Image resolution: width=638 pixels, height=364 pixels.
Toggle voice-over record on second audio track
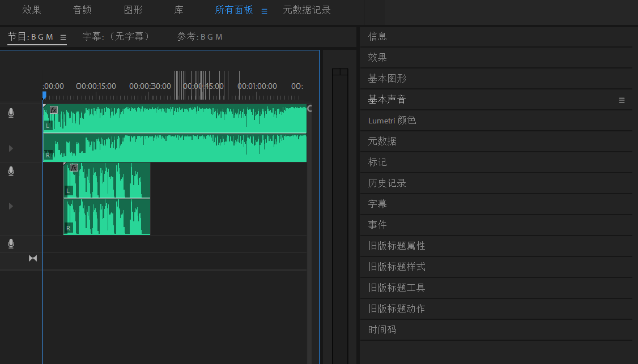pos(11,171)
